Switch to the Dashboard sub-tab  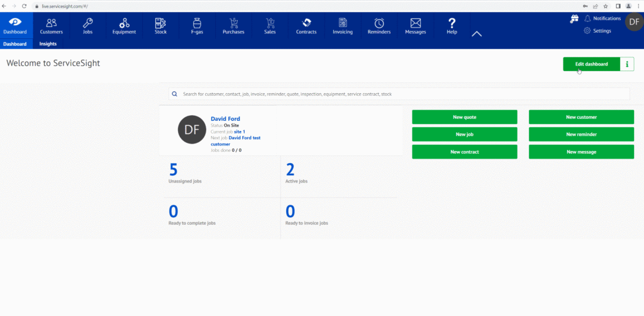pyautogui.click(x=15, y=44)
